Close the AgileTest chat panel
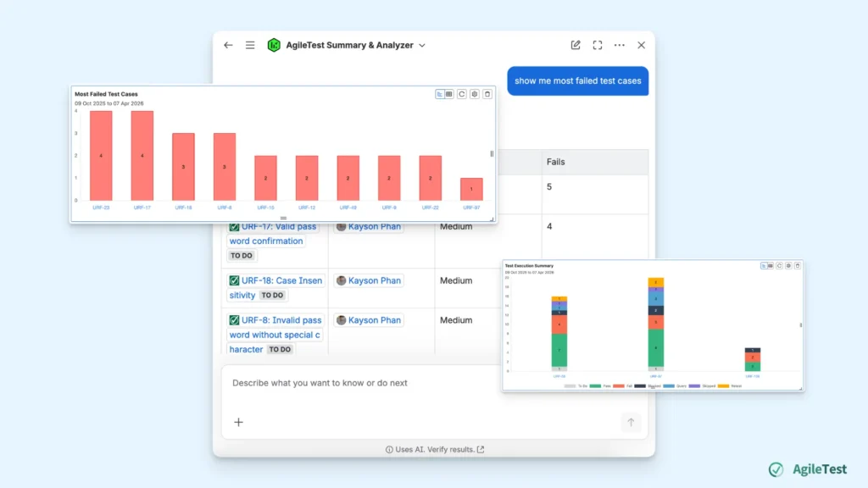Viewport: 868px width, 488px height. [641, 46]
